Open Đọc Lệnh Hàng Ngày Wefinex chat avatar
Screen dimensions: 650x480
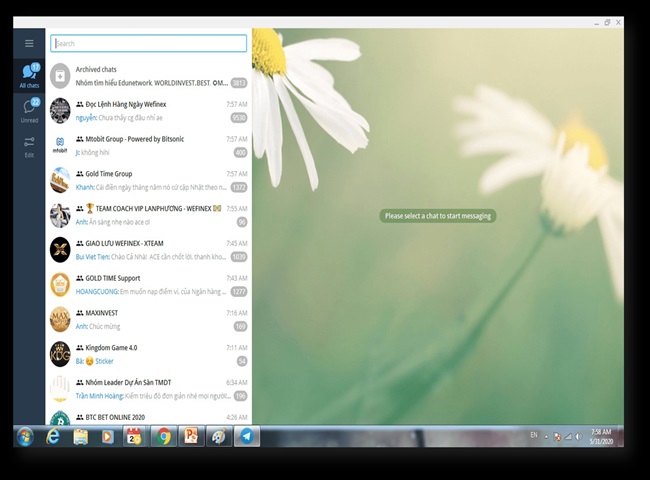(x=60, y=111)
